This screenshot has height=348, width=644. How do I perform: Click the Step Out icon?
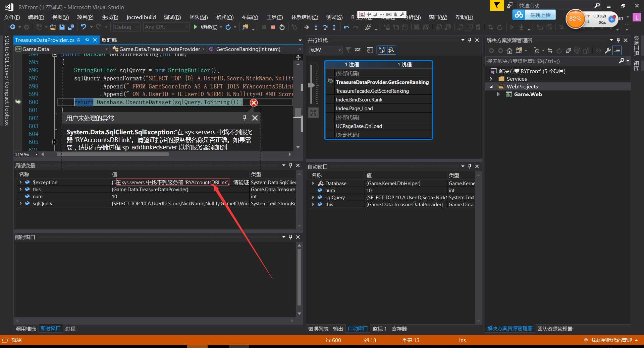click(x=334, y=27)
